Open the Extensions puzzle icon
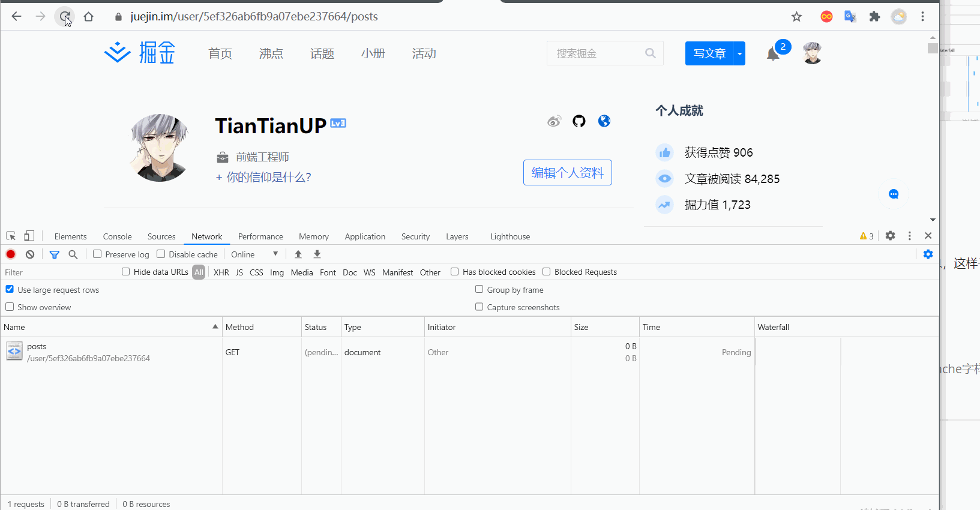The width and height of the screenshot is (980, 510). (x=874, y=17)
